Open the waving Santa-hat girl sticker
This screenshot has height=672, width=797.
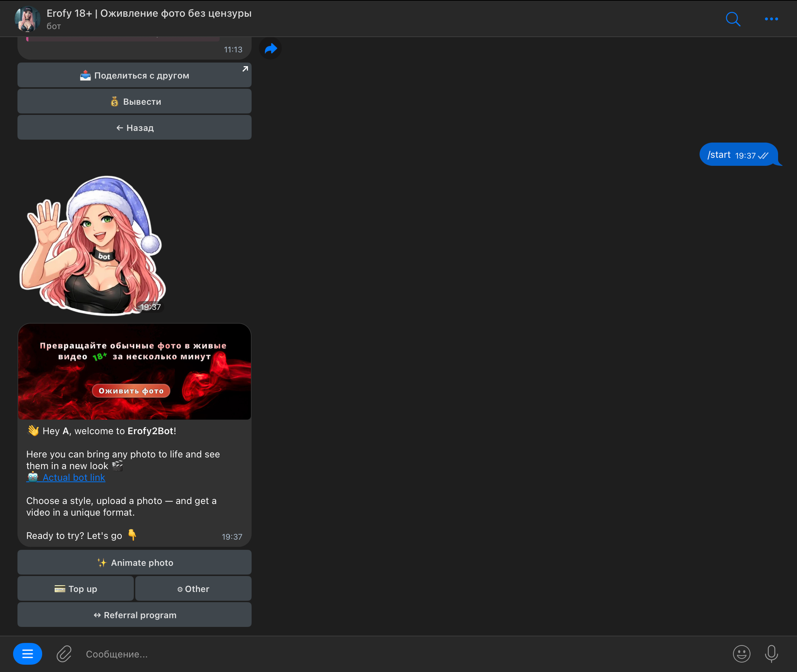tap(93, 245)
